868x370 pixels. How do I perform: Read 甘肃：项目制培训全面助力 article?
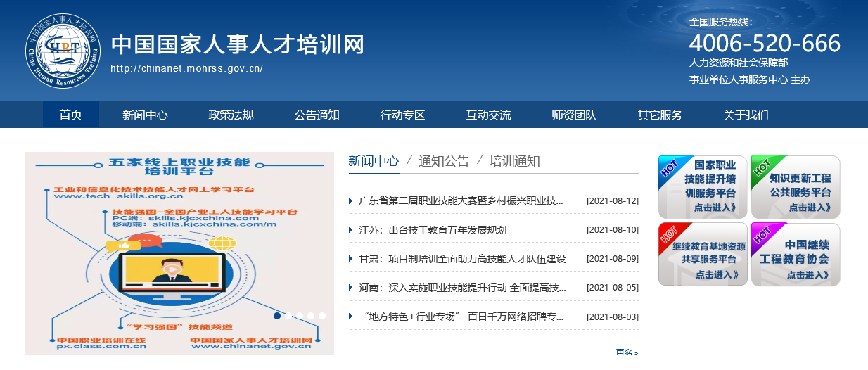462,259
